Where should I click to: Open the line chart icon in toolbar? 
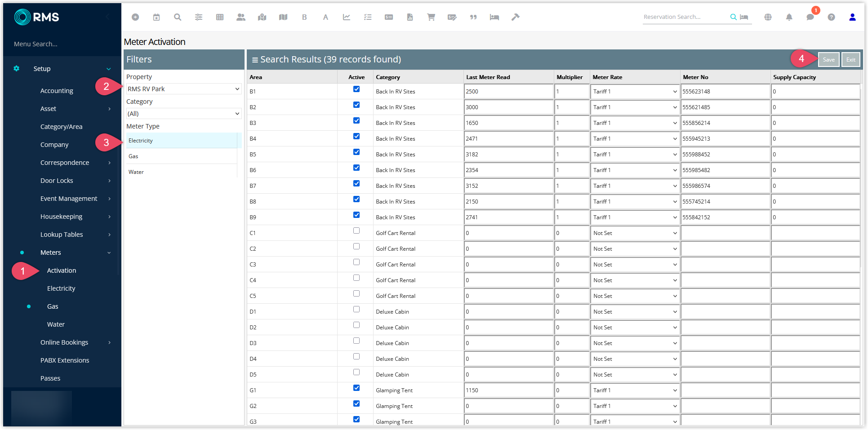(347, 17)
